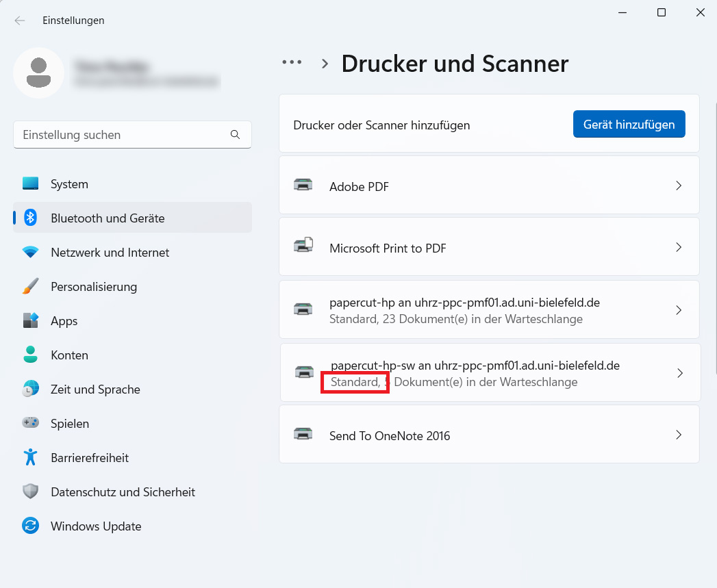Open Microsoft Print to PDF entry
The image size is (717, 588).
click(489, 247)
